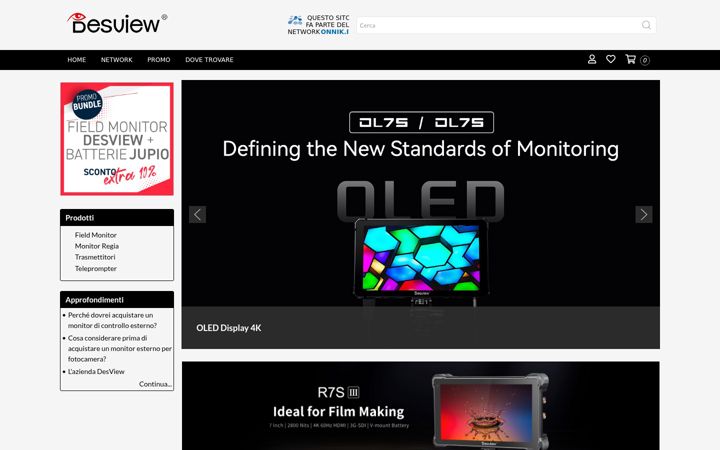
Task: Open the Field Monitor product category
Action: pyautogui.click(x=96, y=235)
